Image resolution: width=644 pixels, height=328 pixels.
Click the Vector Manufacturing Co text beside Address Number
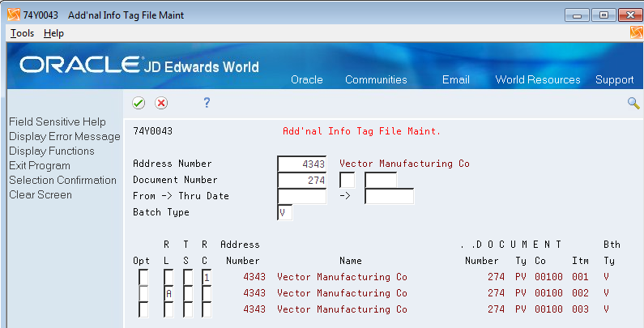pos(404,164)
